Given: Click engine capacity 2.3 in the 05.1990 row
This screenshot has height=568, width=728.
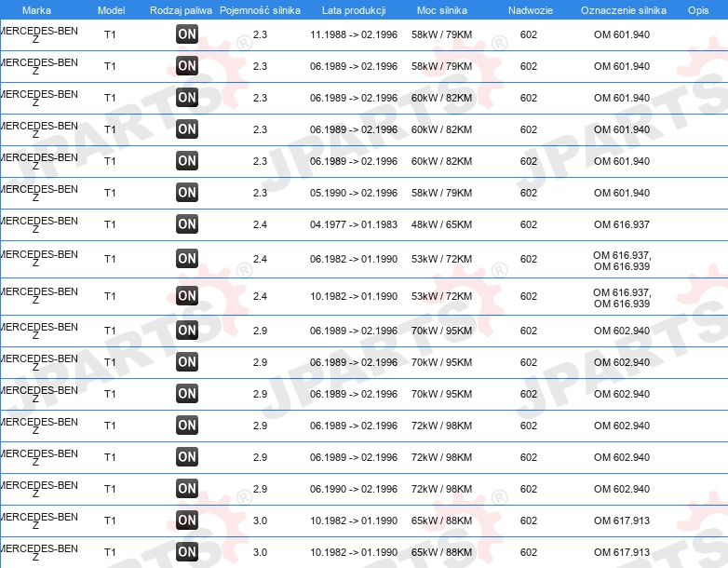Looking at the screenshot, I should tap(260, 193).
